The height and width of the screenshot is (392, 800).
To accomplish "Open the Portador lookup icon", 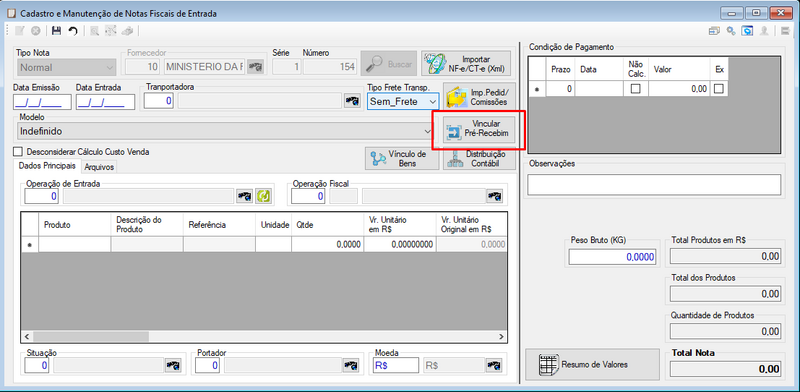I will pos(350,365).
